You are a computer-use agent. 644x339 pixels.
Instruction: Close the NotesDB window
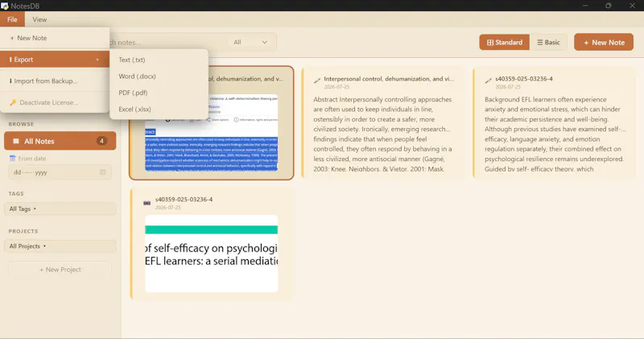(x=633, y=6)
